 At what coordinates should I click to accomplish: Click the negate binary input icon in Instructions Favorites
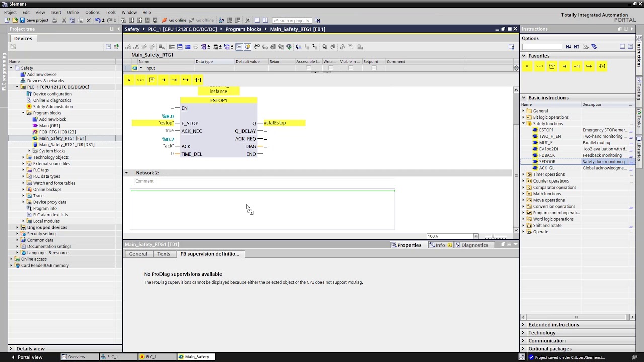577,66
